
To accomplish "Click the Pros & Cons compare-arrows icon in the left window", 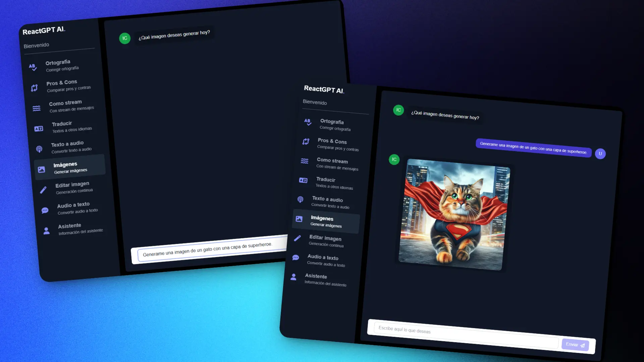I will pyautogui.click(x=34, y=88).
